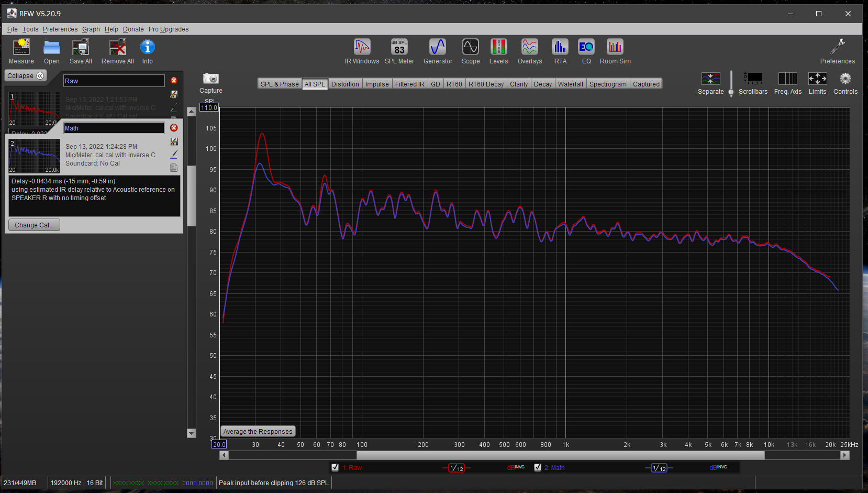
Task: Switch to Clarity tab
Action: pos(519,84)
